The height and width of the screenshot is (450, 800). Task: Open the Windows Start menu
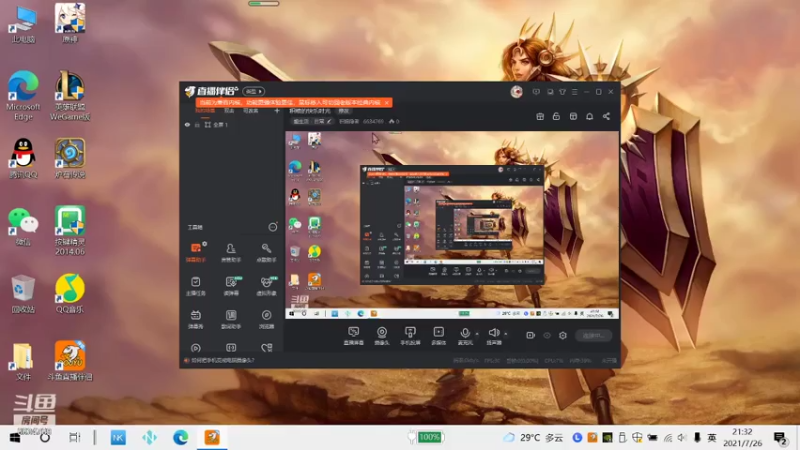pyautogui.click(x=15, y=438)
